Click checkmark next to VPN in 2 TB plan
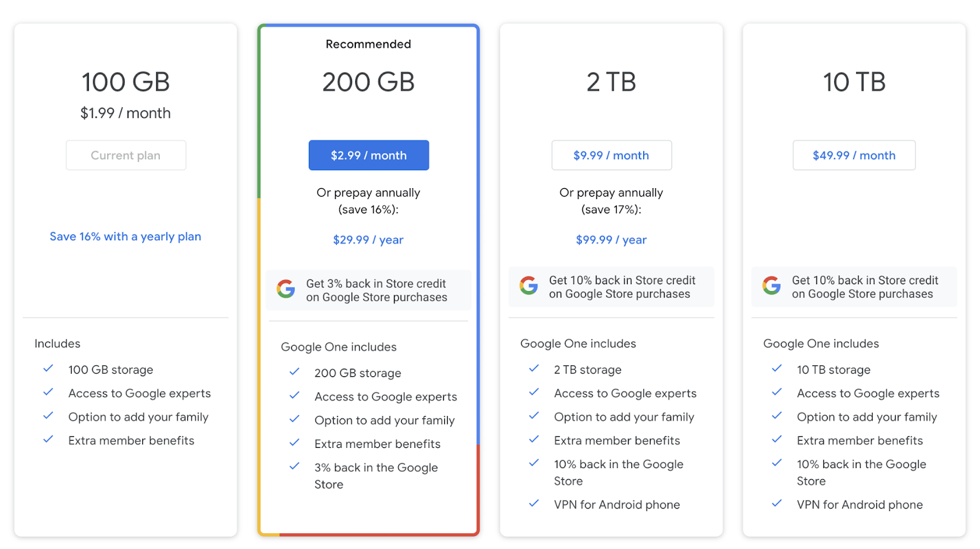This screenshot has height=549, width=980. (x=534, y=504)
